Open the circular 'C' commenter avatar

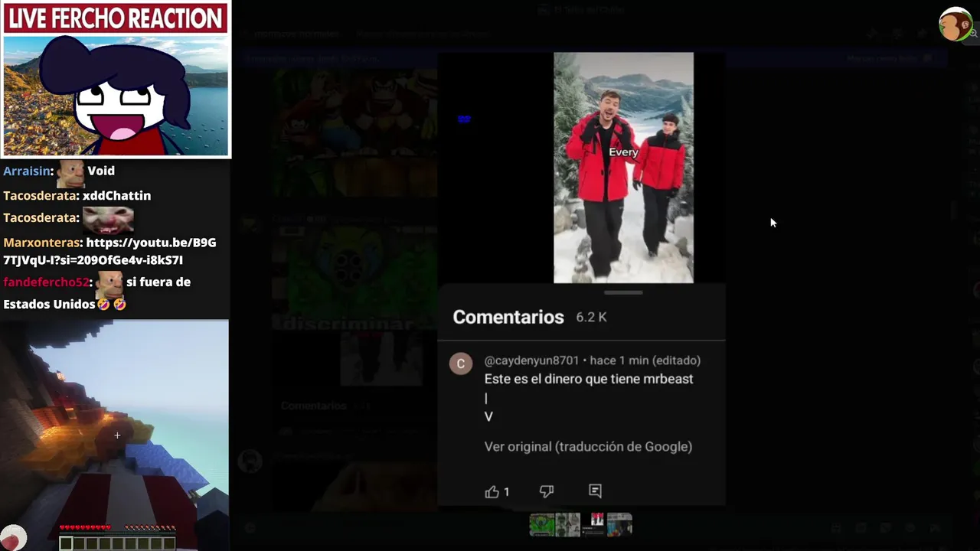461,364
